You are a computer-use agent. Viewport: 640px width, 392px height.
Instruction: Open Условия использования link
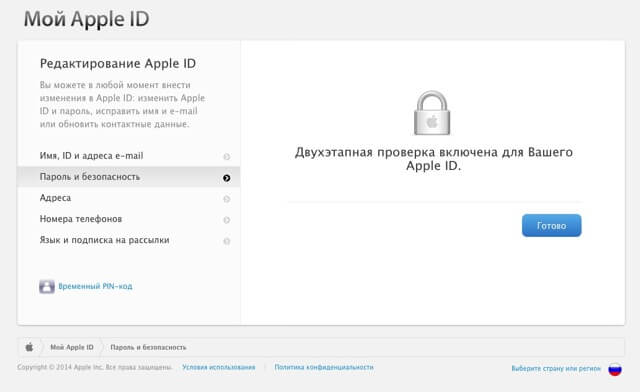point(218,368)
